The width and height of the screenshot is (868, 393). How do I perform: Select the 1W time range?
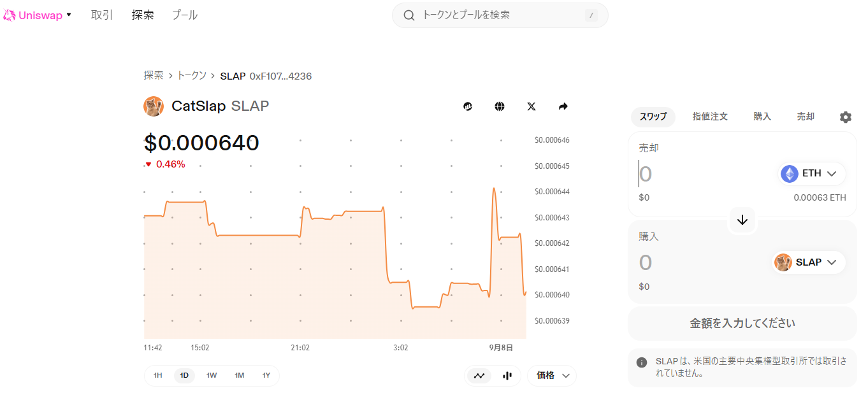212,376
